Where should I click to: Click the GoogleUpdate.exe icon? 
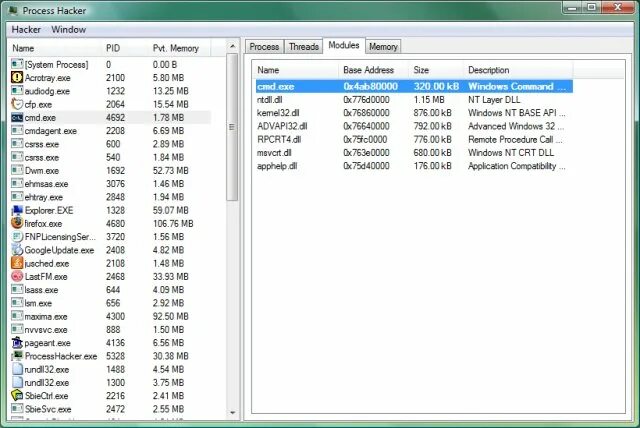(x=17, y=250)
